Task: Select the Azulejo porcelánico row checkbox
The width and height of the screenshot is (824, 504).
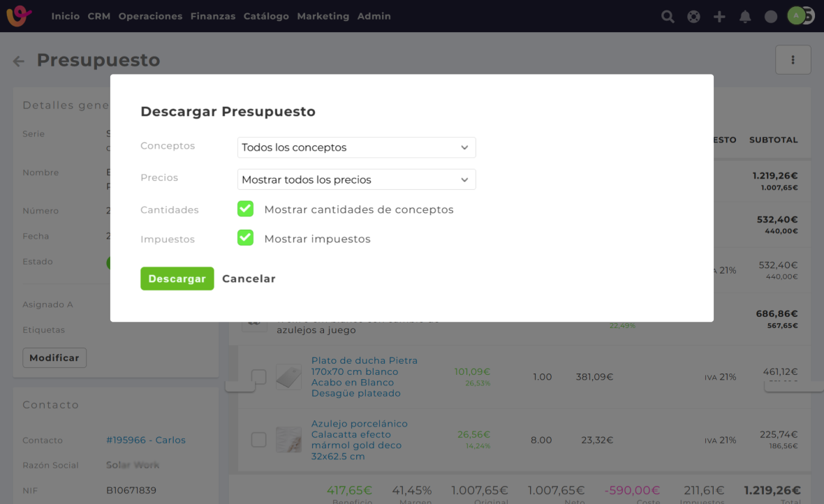Action: [x=258, y=440]
